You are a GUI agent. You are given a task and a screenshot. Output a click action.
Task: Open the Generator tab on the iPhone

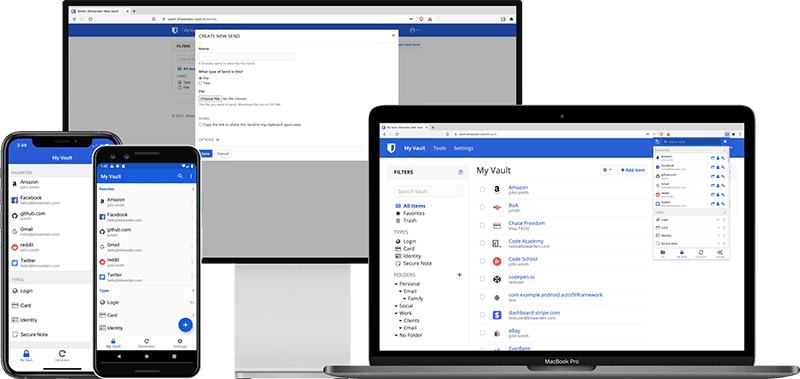point(62,355)
